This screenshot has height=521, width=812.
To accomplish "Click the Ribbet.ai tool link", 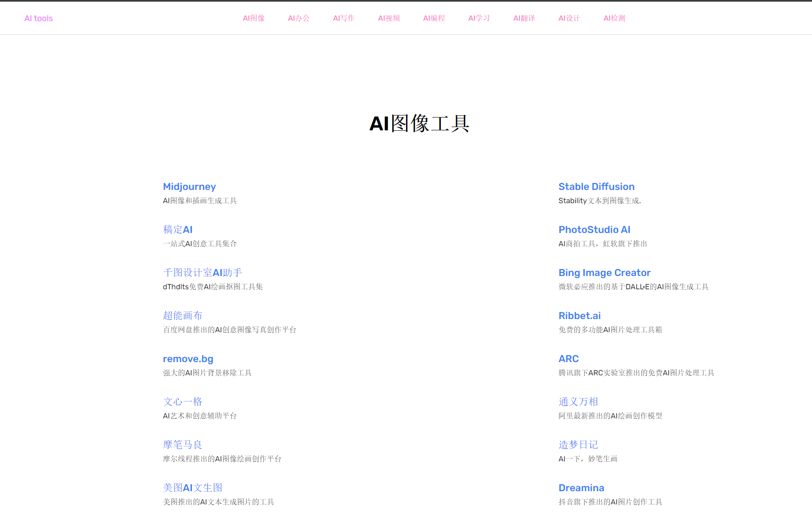I will click(580, 316).
